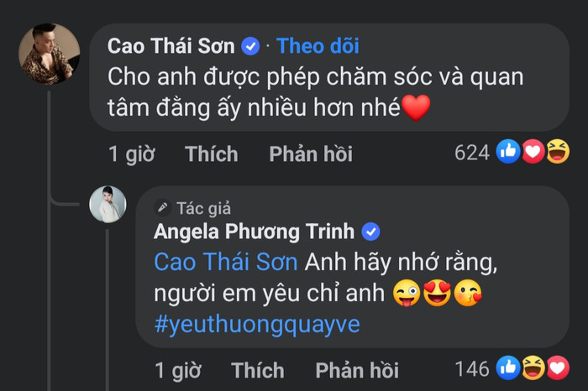Viewport: 588px width, 391px height.
Task: Open Angela Phương Trinh's name link
Action: click(x=255, y=232)
